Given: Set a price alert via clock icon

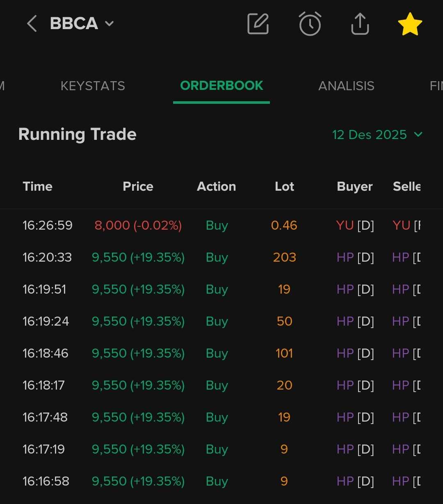Looking at the screenshot, I should (310, 24).
